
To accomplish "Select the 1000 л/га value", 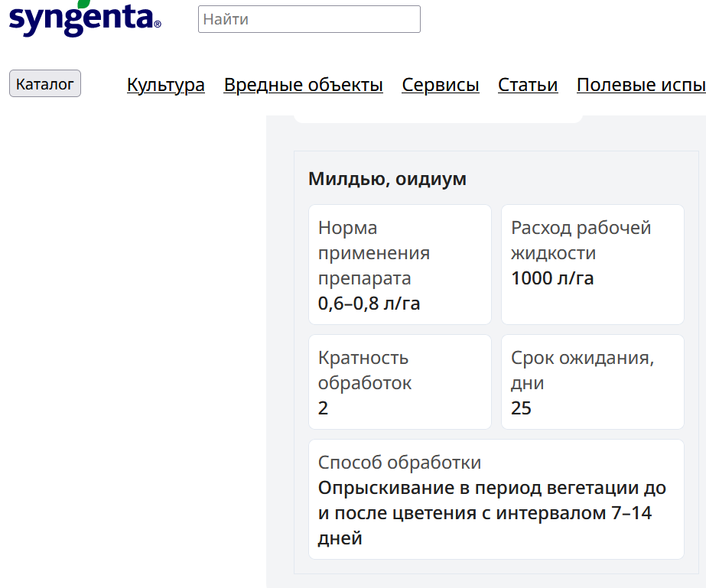I will pyautogui.click(x=552, y=278).
